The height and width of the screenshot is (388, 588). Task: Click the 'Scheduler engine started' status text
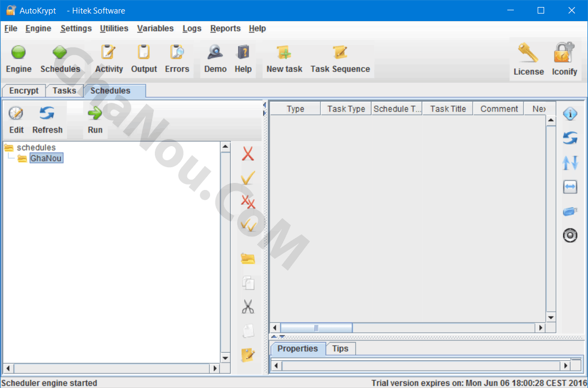49,383
